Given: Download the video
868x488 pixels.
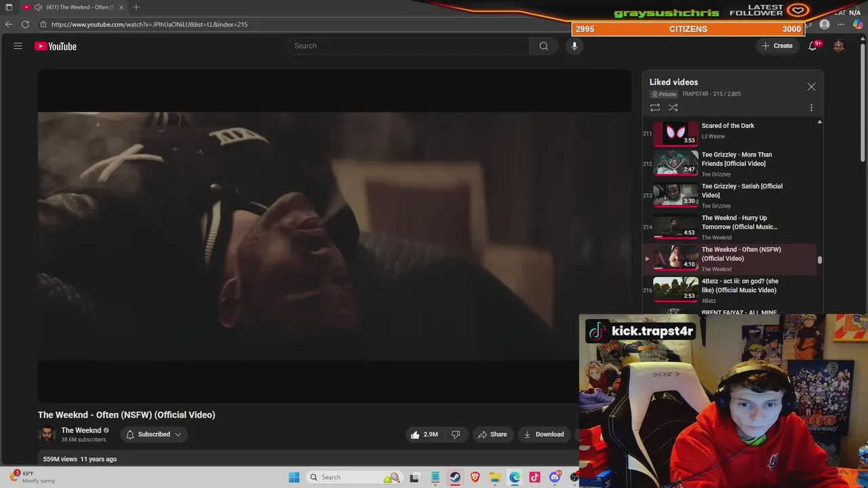Looking at the screenshot, I should click(544, 434).
